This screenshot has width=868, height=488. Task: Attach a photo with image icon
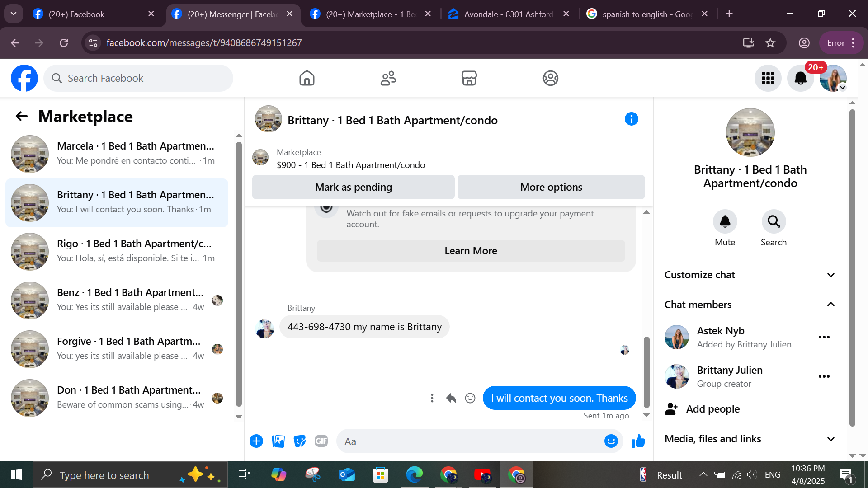278,441
